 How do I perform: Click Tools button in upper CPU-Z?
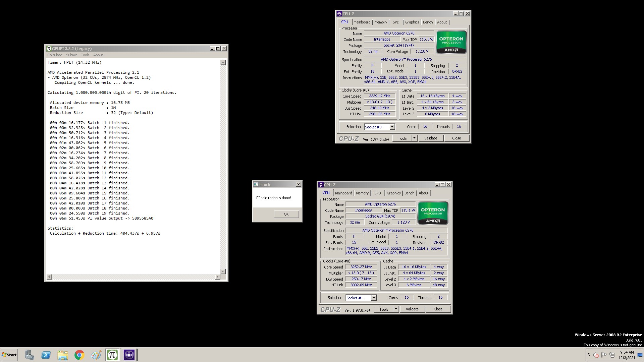[x=402, y=138]
